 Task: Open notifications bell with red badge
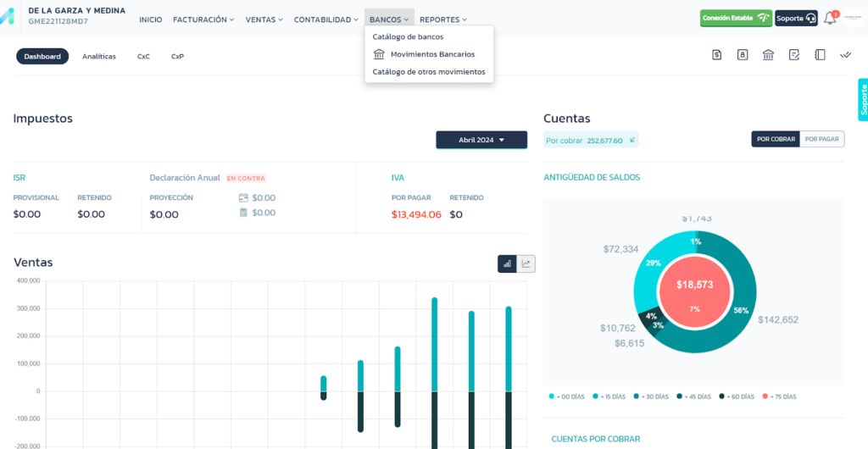click(830, 19)
